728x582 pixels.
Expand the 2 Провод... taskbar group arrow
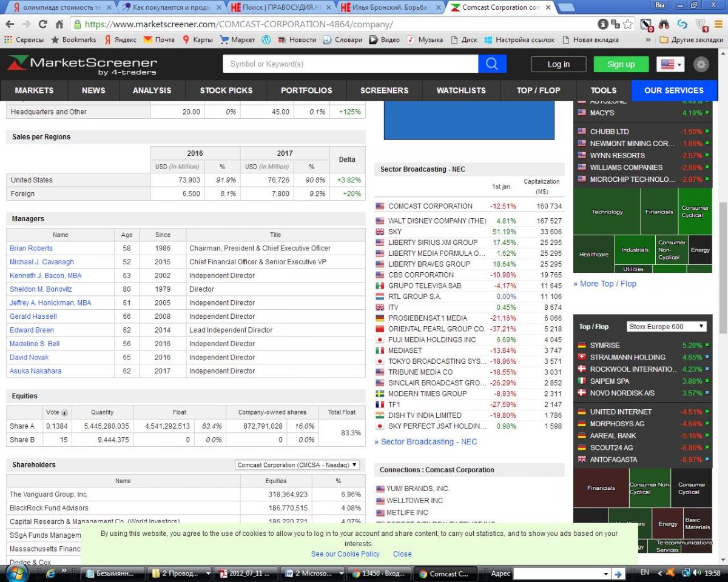(x=209, y=574)
